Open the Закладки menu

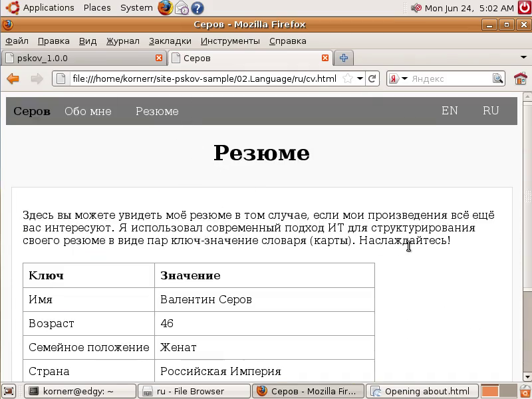pyautogui.click(x=170, y=41)
